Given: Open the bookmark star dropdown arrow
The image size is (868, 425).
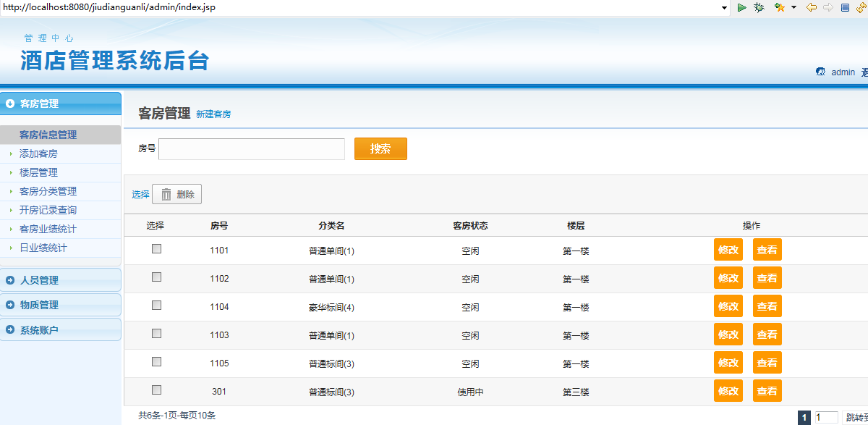Looking at the screenshot, I should [793, 7].
